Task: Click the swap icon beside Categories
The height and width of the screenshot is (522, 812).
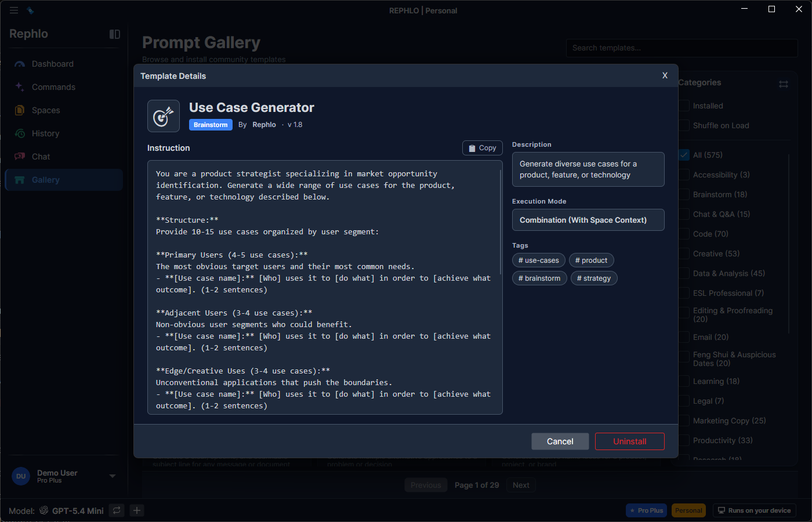Action: pyautogui.click(x=784, y=84)
